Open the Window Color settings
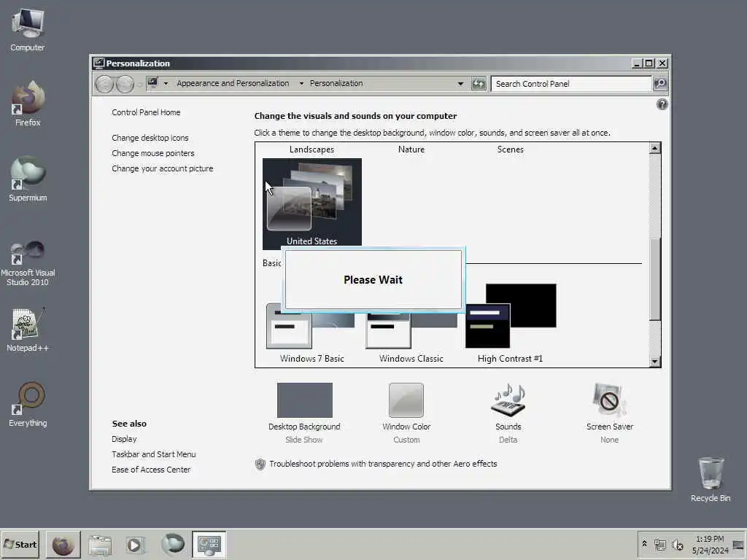747x560 pixels. (406, 400)
